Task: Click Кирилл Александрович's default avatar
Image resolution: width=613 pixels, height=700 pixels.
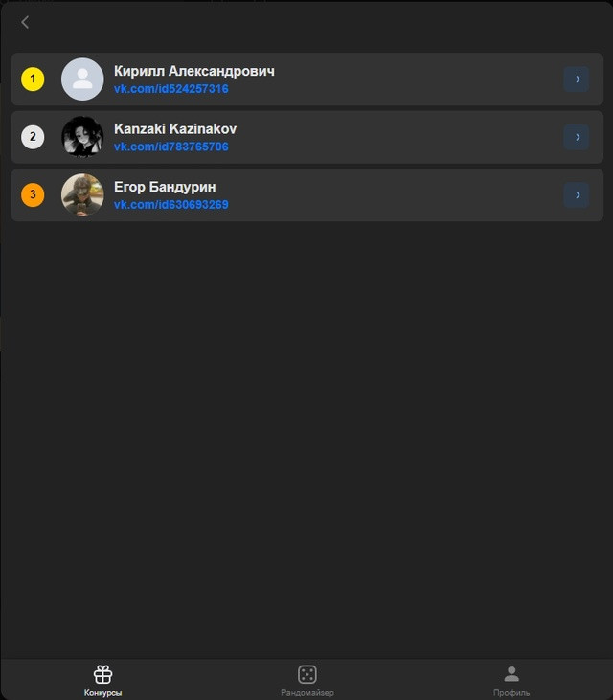Action: click(82, 79)
